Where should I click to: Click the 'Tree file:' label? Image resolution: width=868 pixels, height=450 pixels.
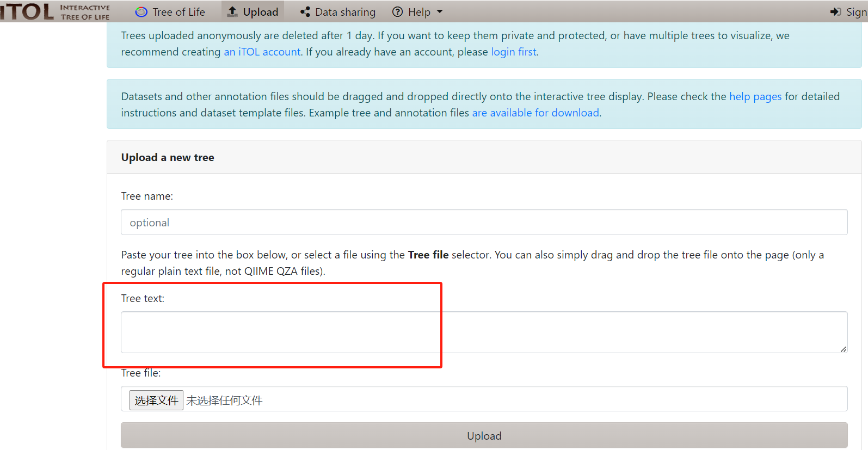(141, 373)
